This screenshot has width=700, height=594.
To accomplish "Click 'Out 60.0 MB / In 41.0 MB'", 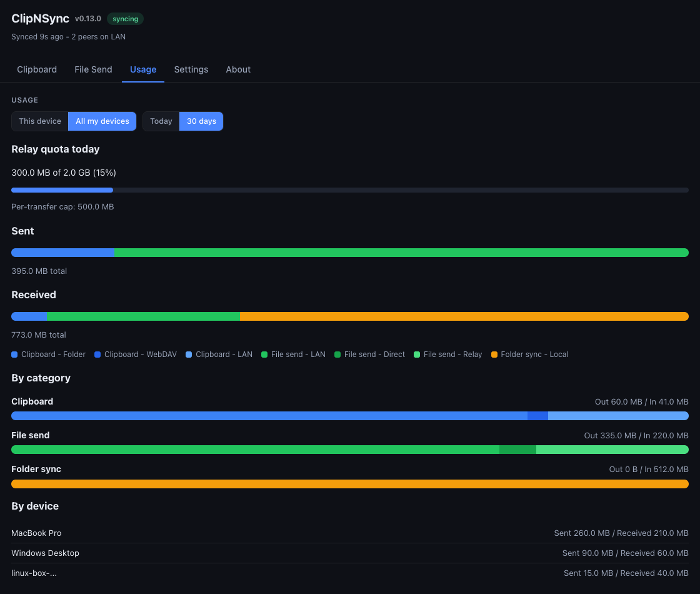I will [641, 402].
